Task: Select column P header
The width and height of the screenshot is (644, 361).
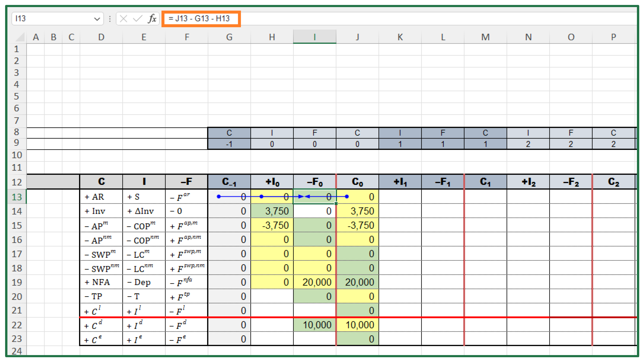Action: pos(613,37)
